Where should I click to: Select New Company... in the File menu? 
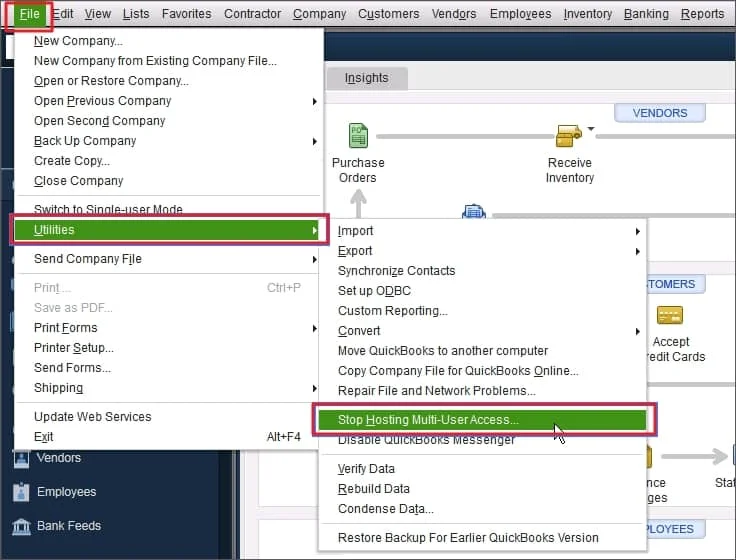pyautogui.click(x=169, y=41)
